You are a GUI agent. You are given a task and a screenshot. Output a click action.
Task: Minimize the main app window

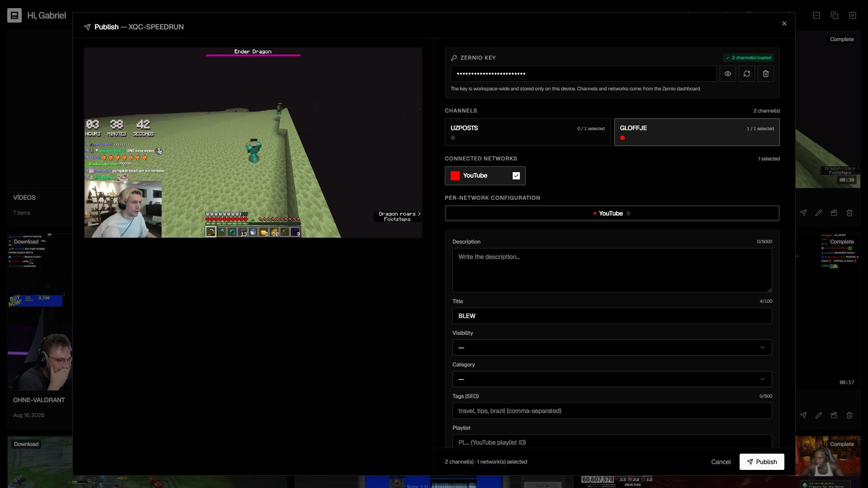coord(816,15)
